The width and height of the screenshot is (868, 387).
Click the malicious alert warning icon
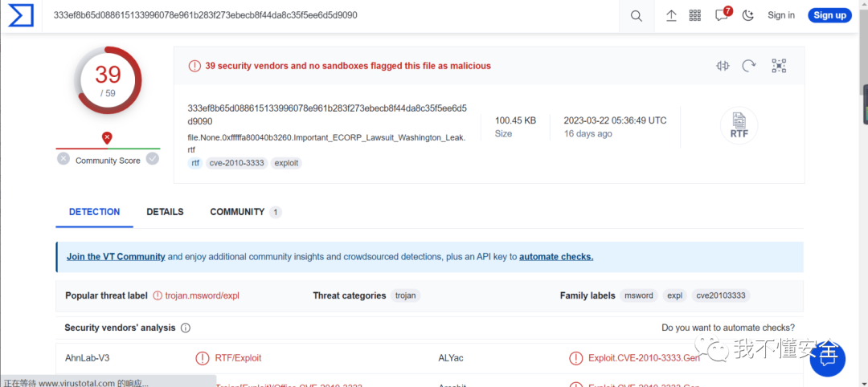point(194,66)
